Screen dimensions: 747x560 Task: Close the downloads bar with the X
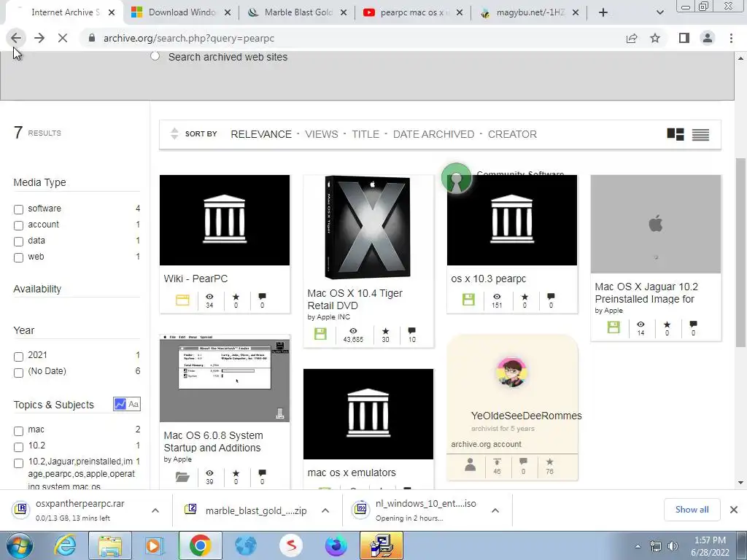click(734, 510)
